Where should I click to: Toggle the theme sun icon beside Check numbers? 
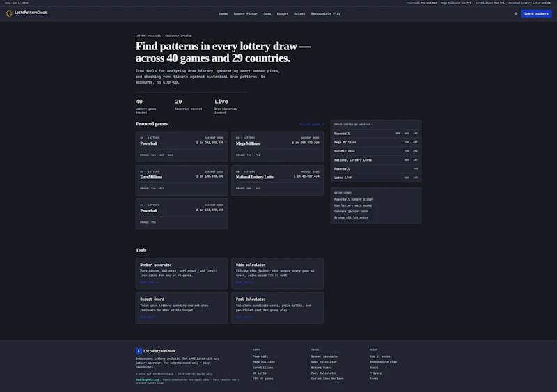coord(516,13)
